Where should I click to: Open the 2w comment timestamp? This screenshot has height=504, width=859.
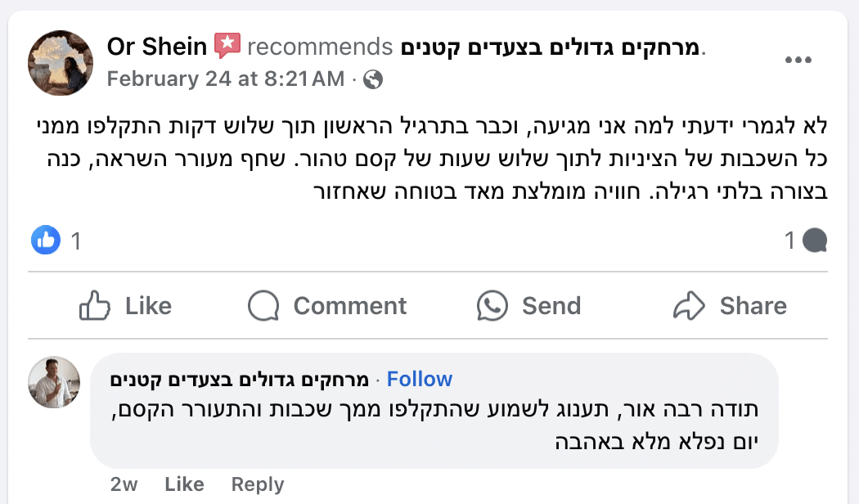124,484
